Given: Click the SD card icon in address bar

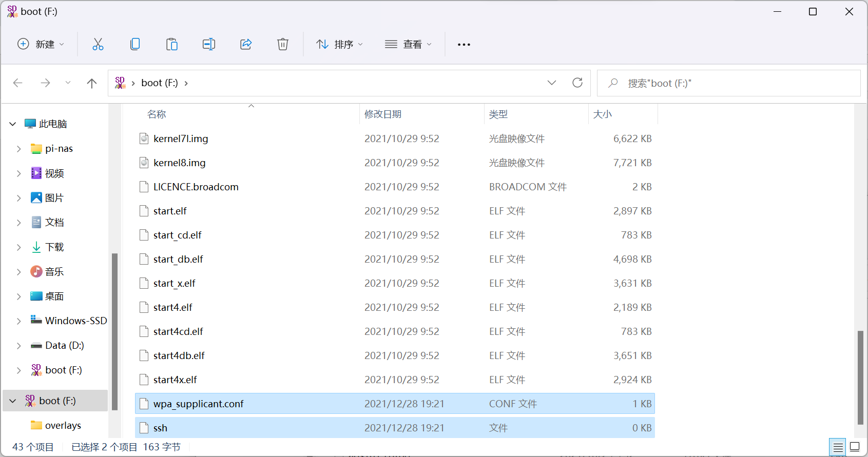Looking at the screenshot, I should point(121,83).
